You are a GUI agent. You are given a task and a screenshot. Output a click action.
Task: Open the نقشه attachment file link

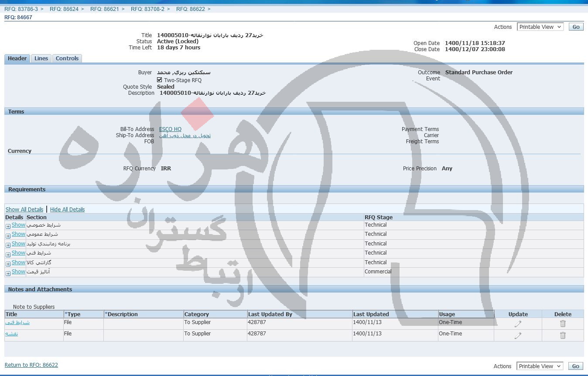(12, 334)
